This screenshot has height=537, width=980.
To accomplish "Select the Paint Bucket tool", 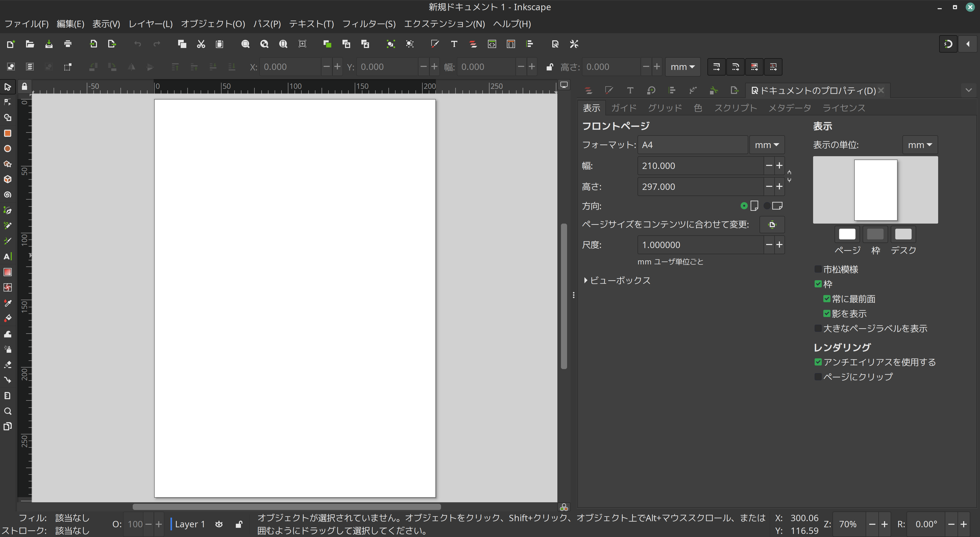I will point(8,318).
